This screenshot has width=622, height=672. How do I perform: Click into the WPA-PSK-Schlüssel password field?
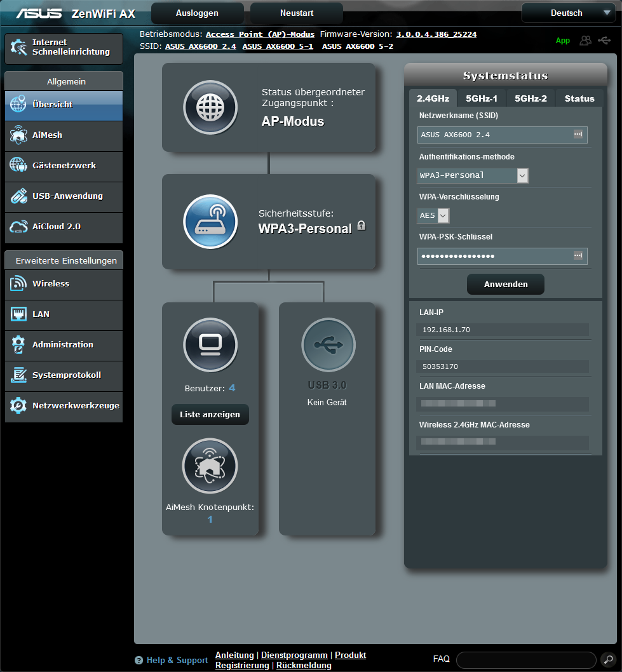(503, 256)
